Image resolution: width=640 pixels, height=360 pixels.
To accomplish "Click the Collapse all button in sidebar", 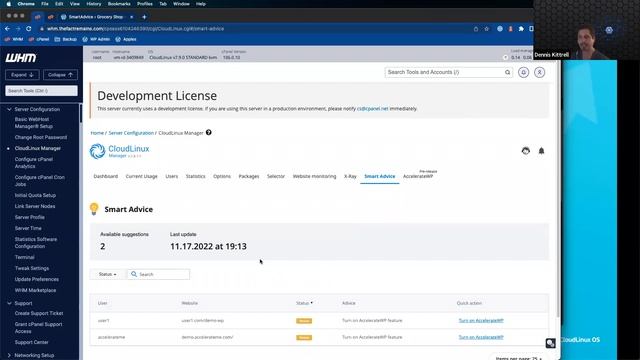I will click(60, 75).
